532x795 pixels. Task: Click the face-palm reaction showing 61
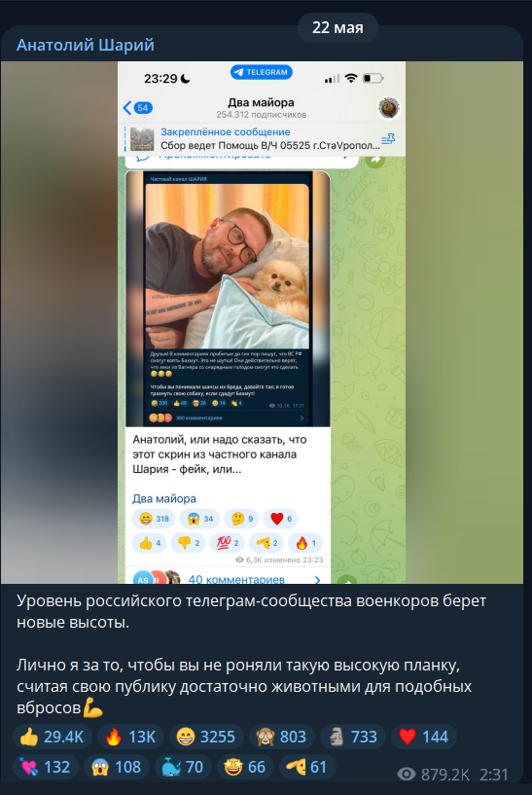(x=307, y=767)
